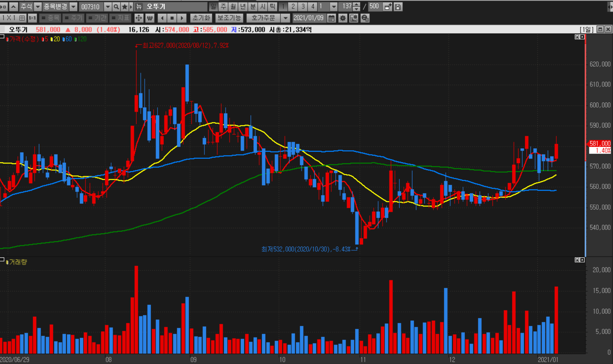Close the 거래량 volume pane X icon
Viewport: 613px width, 364px height.
pyautogui.click(x=582, y=260)
